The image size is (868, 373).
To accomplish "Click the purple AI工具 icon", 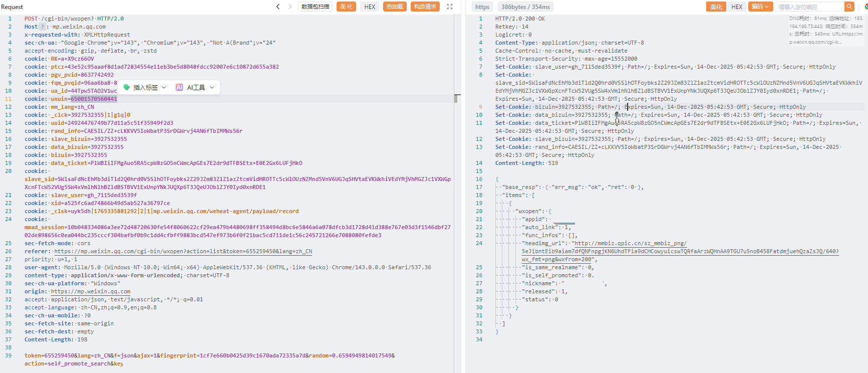I will [x=179, y=87].
